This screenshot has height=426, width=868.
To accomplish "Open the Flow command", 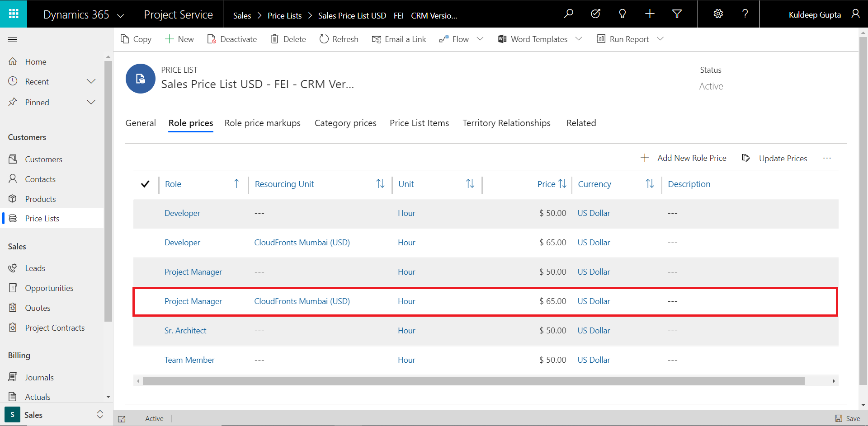I will pos(454,39).
